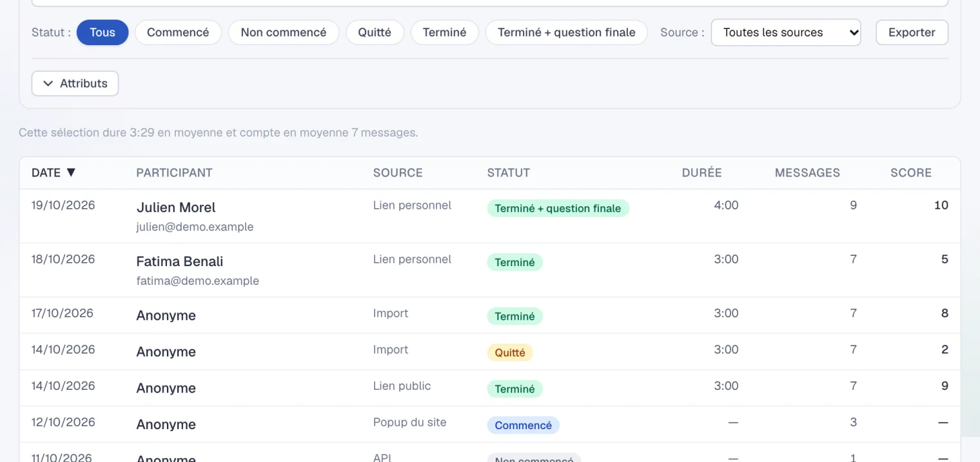Viewport: 980px width, 462px height.
Task: Sort by the DATE column header
Action: pyautogui.click(x=54, y=173)
